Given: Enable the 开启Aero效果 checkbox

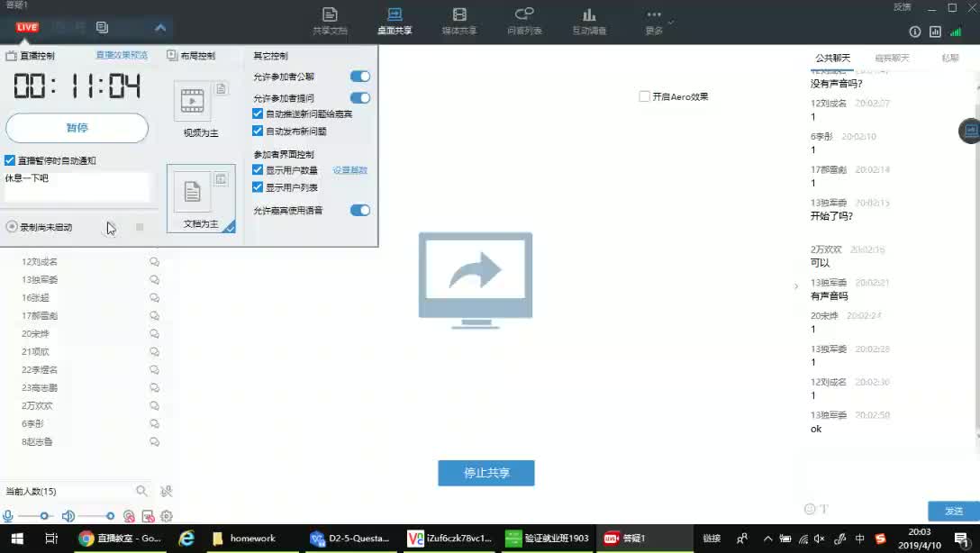Looking at the screenshot, I should coord(644,97).
